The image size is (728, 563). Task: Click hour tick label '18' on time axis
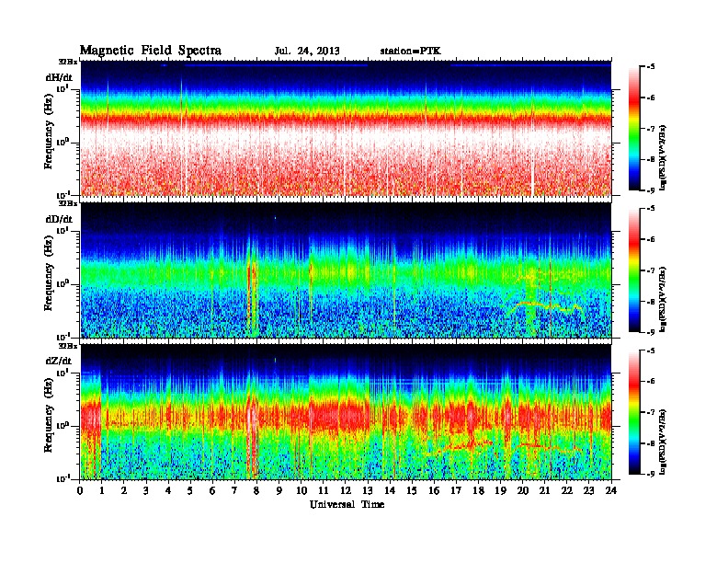coord(478,490)
